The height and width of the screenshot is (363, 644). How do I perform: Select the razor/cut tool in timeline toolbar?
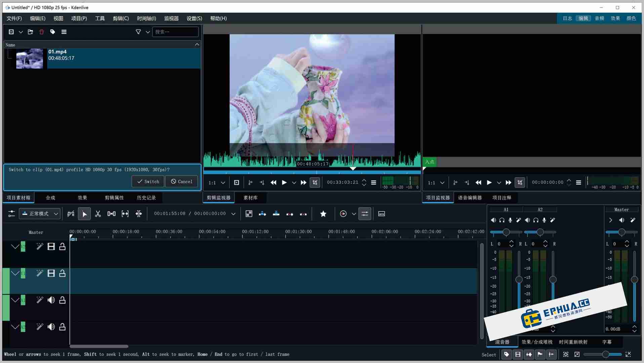click(98, 214)
